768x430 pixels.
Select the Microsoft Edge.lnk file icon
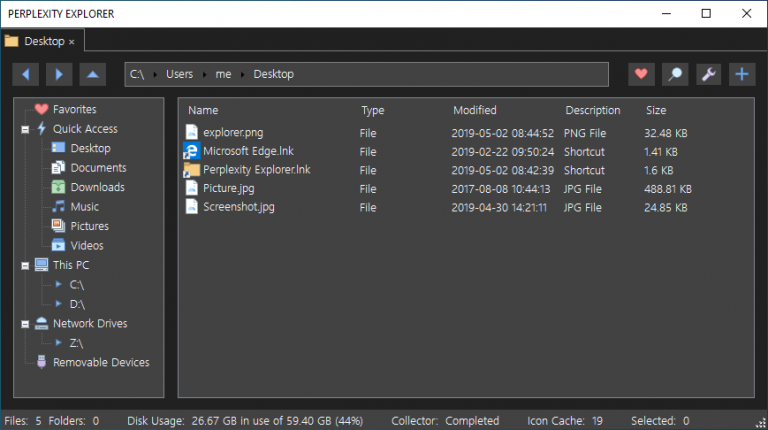(x=192, y=151)
